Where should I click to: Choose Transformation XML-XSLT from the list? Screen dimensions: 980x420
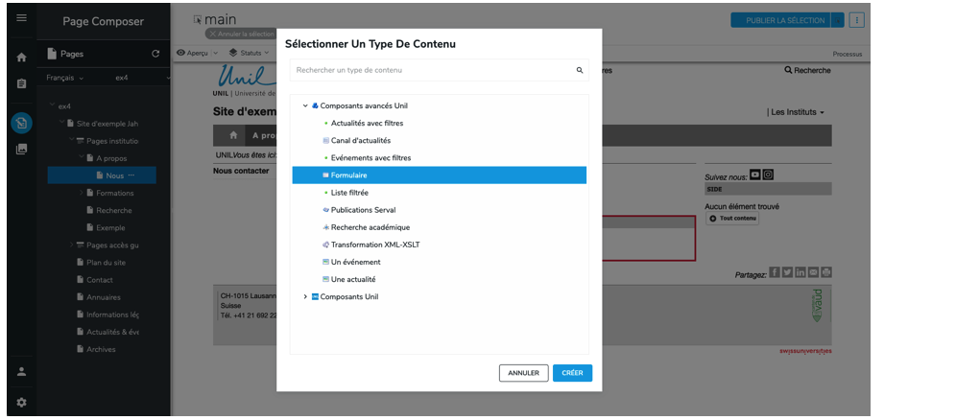374,245
